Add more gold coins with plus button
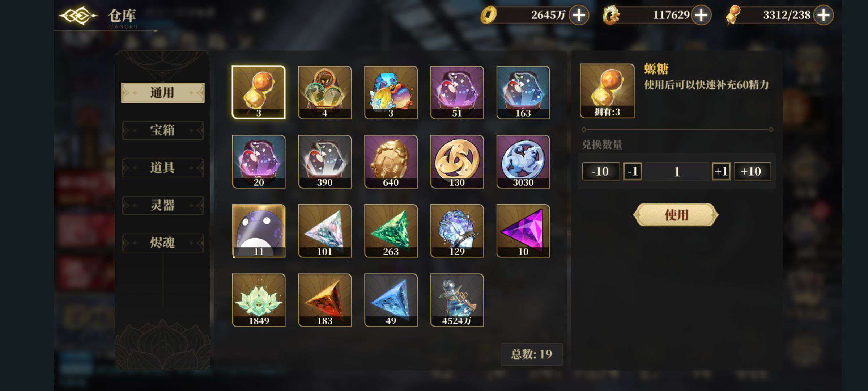The height and width of the screenshot is (391, 868). 579,15
